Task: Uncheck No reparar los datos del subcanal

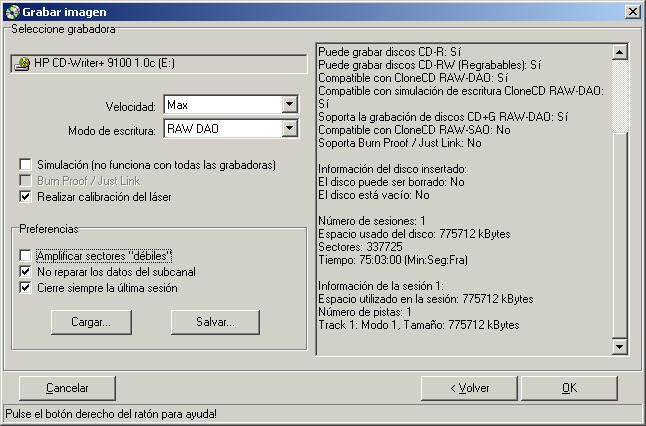Action: [26, 272]
